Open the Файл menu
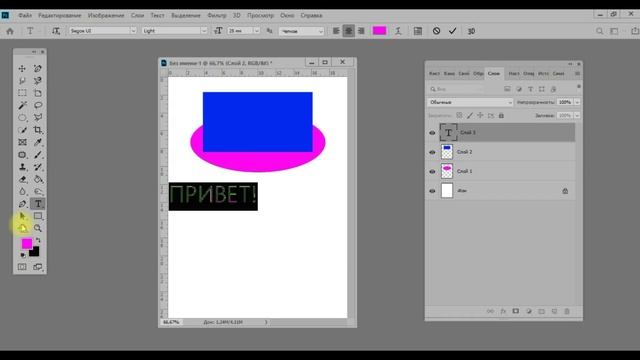Viewport: 640px width, 360px height. (x=25, y=15)
